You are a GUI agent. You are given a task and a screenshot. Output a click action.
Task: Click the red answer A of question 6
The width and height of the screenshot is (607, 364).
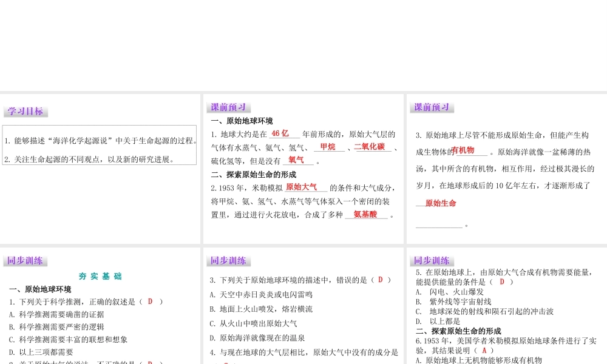coord(484,351)
